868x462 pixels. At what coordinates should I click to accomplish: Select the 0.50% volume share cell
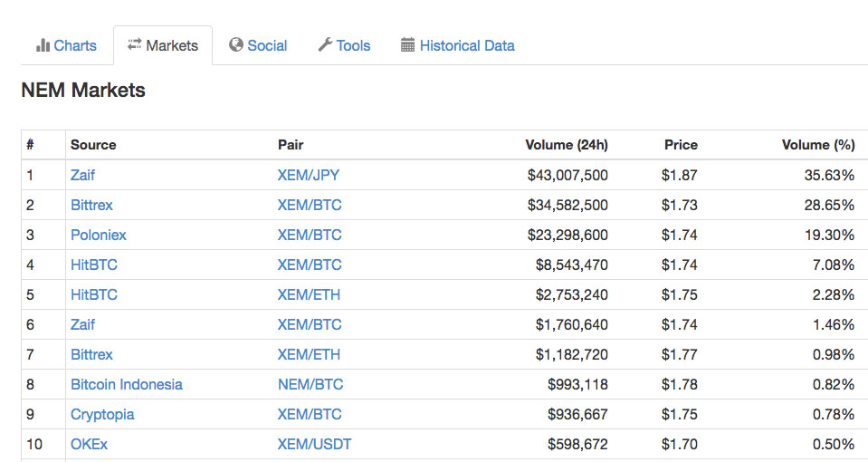point(833,444)
